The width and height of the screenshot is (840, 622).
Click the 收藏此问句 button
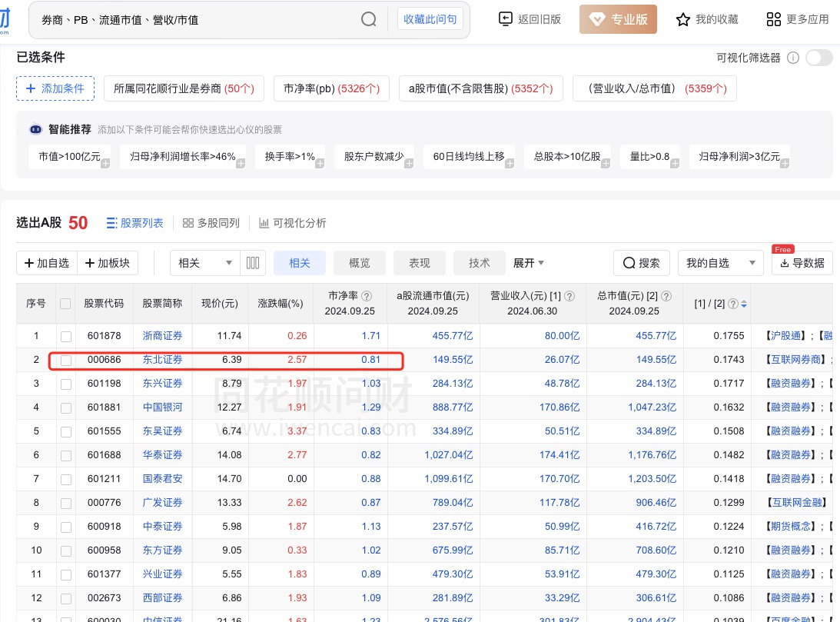(430, 19)
